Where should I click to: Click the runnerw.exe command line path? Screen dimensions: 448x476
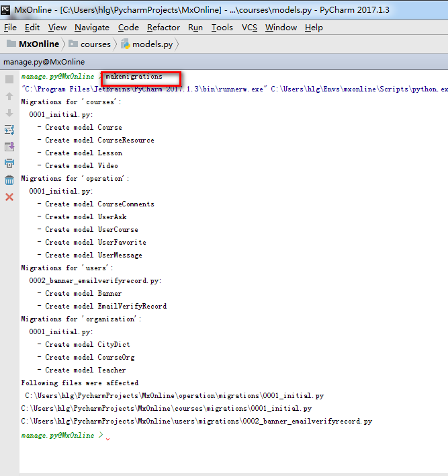tap(144, 89)
